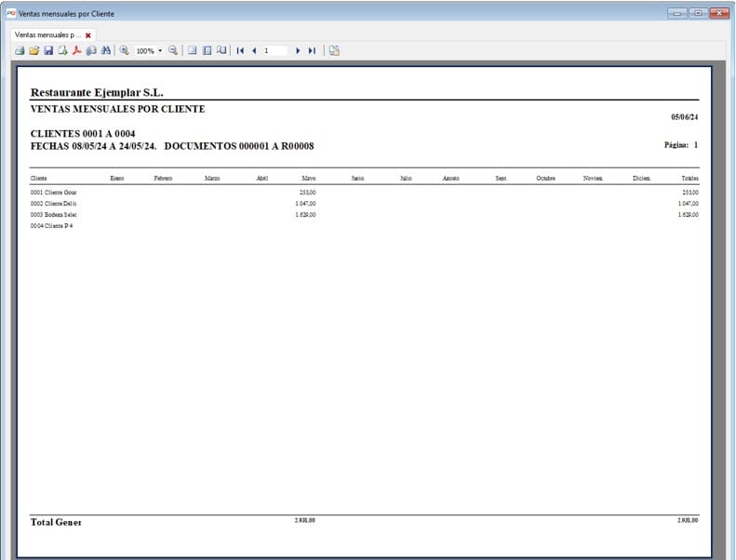Image resolution: width=736 pixels, height=560 pixels.
Task: Click the grand total under Totales
Action: point(688,520)
